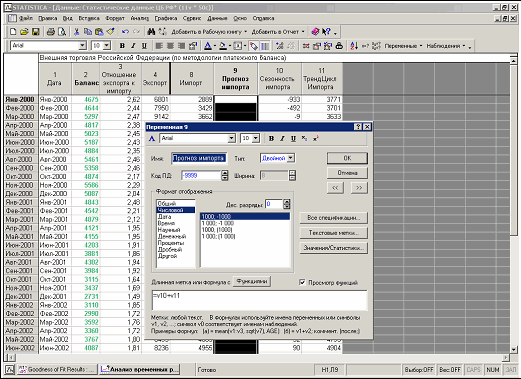
Task: Click the New document icon
Action: [x=13, y=32]
